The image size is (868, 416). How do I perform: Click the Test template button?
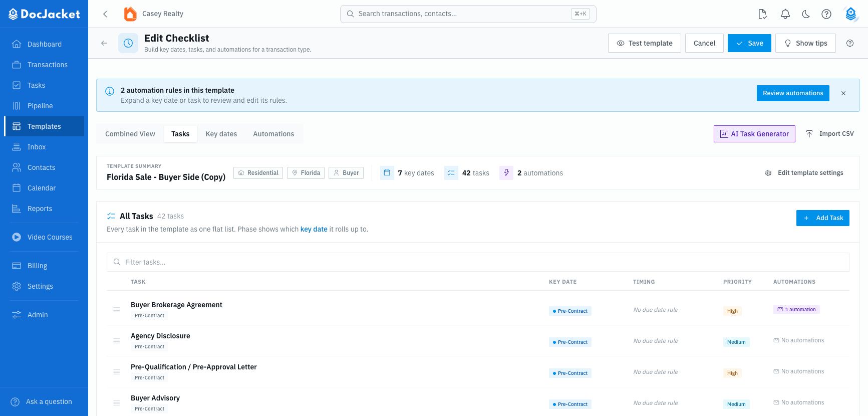coord(644,43)
